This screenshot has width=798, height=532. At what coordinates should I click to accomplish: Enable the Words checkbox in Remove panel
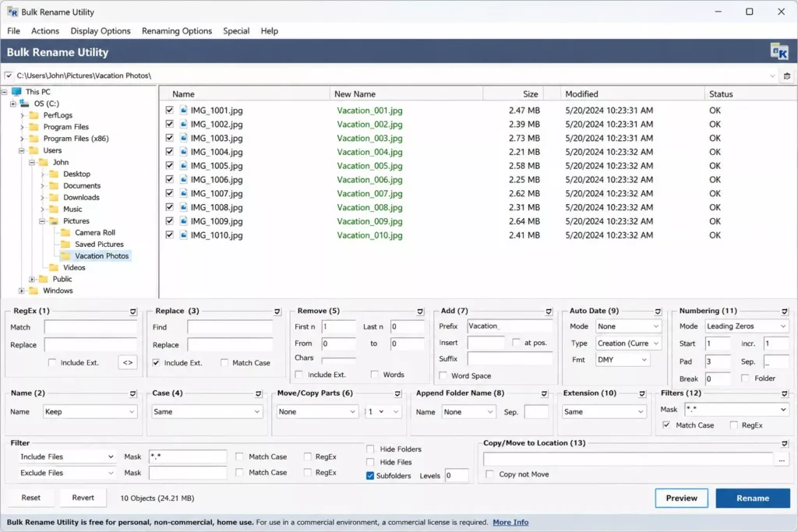(x=375, y=375)
